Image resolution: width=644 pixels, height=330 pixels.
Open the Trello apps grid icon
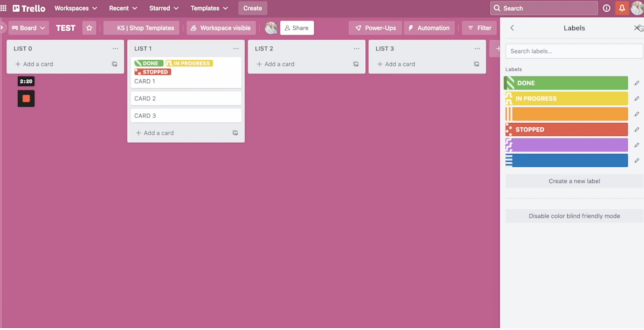tap(4, 8)
